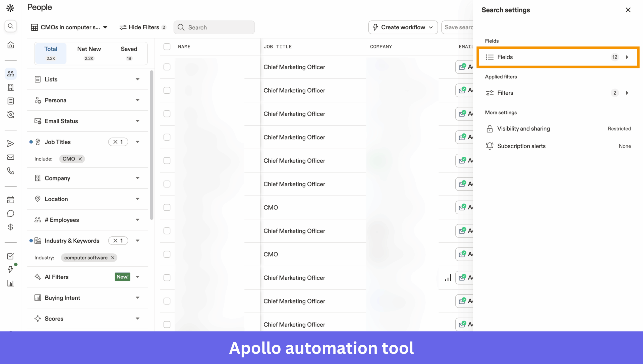Viewport: 643px width, 364px height.
Task: Open the data enrichment sidebar icon
Action: 11,115
